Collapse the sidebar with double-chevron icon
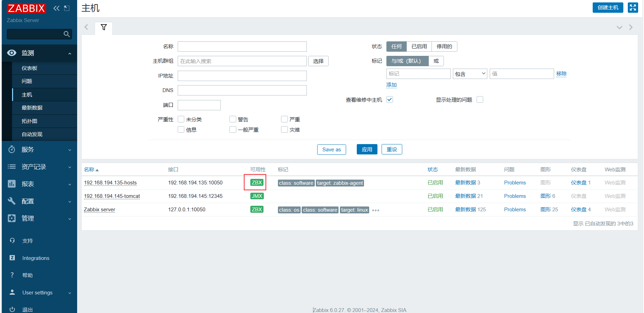This screenshot has width=644, height=313. pyautogui.click(x=56, y=8)
